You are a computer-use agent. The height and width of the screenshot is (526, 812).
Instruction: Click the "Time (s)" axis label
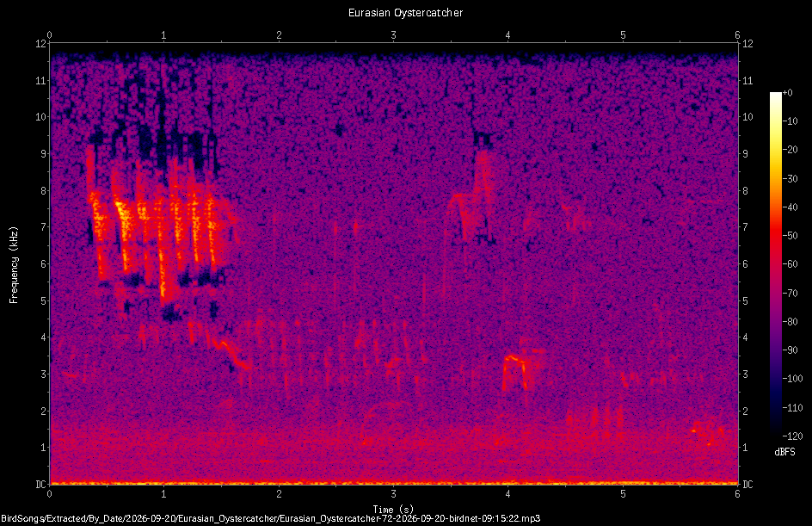coord(393,510)
